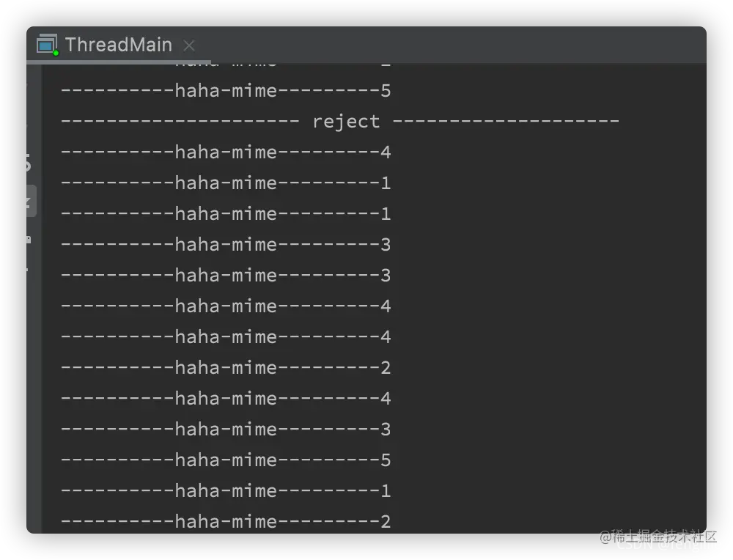Close the ThreadMain tab
The height and width of the screenshot is (560, 733).
point(189,45)
